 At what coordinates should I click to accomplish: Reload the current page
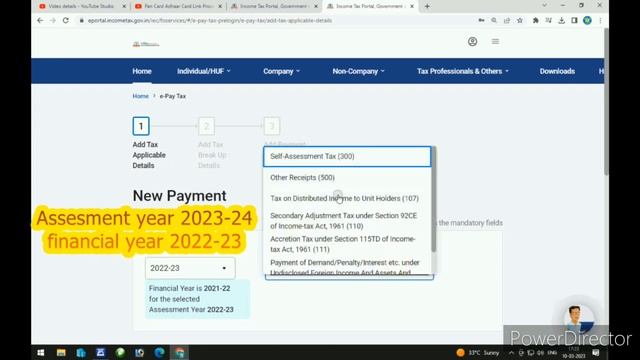click(x=66, y=20)
